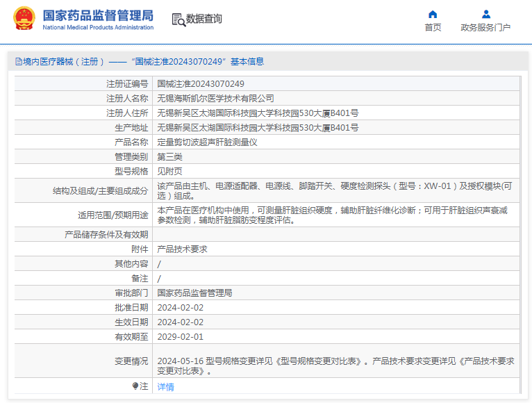Click the 生产地址 address value
This screenshot has width=532, height=403.
coord(258,128)
